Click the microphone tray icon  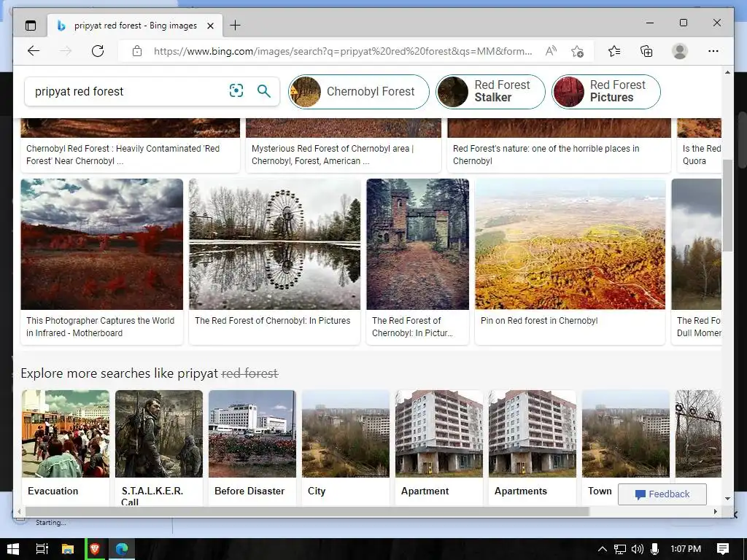[x=654, y=549]
